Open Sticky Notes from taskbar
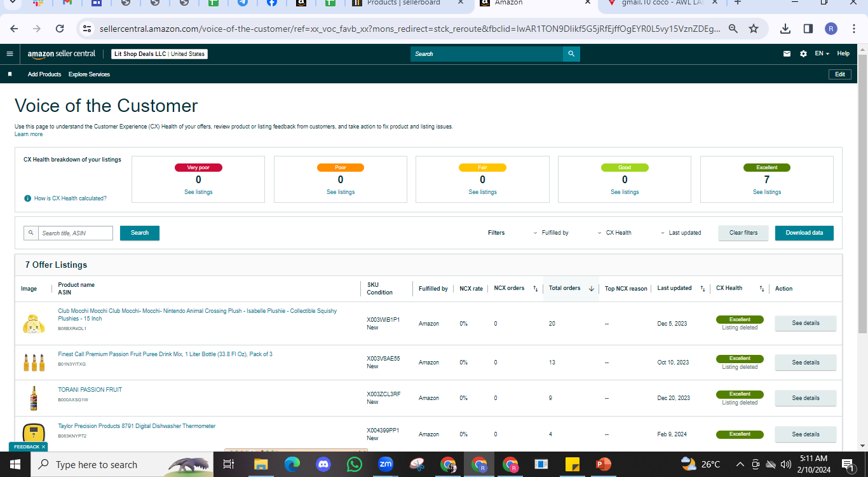The width and height of the screenshot is (868, 477). tap(572, 464)
